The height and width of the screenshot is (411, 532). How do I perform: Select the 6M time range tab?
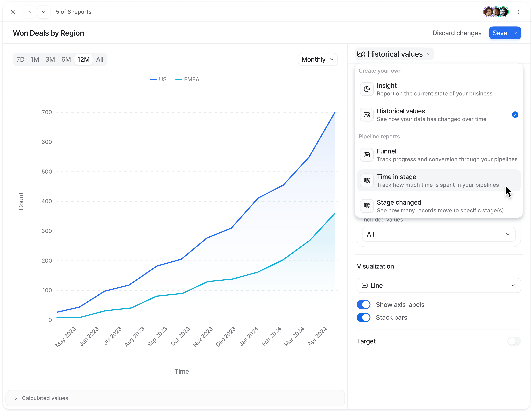66,59
